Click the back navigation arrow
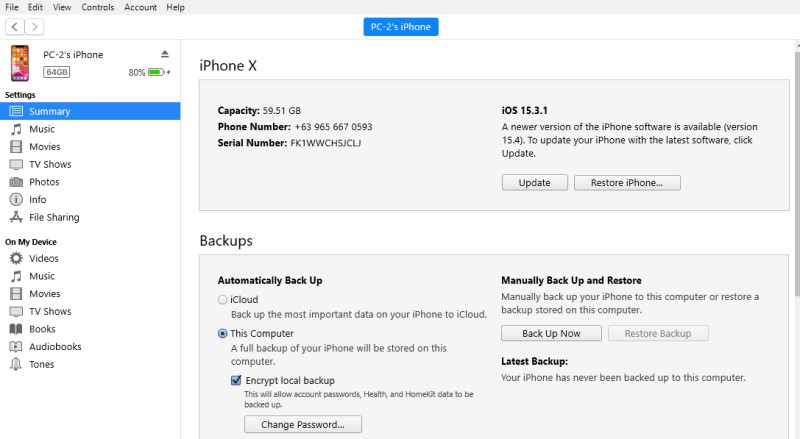This screenshot has width=800, height=439. coord(15,27)
